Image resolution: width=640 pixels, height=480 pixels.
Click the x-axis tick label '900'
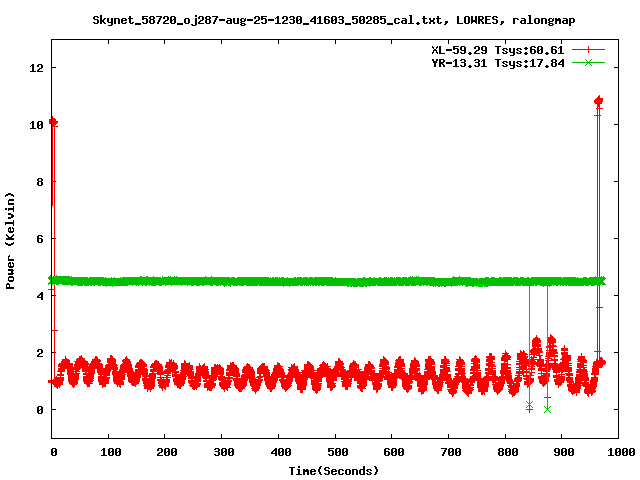pyautogui.click(x=564, y=452)
